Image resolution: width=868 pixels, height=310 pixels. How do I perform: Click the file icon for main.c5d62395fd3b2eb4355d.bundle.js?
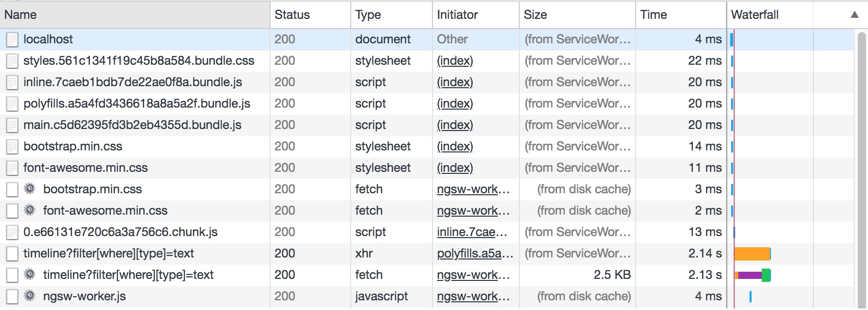click(x=12, y=125)
